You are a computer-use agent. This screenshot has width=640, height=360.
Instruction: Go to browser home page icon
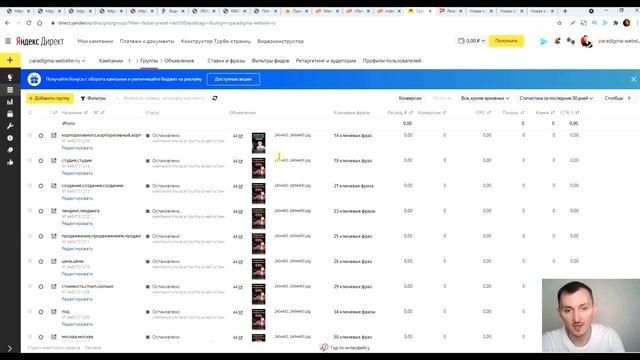tap(40, 23)
